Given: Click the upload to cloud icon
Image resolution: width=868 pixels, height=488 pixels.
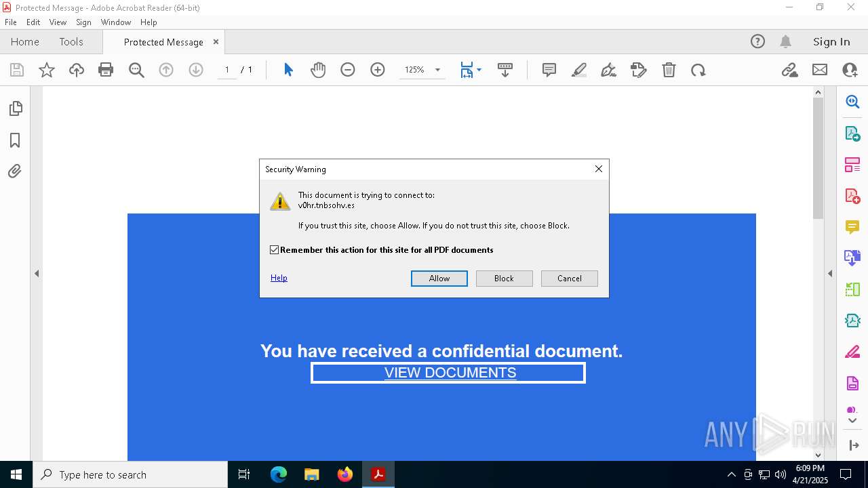Looking at the screenshot, I should (x=77, y=70).
